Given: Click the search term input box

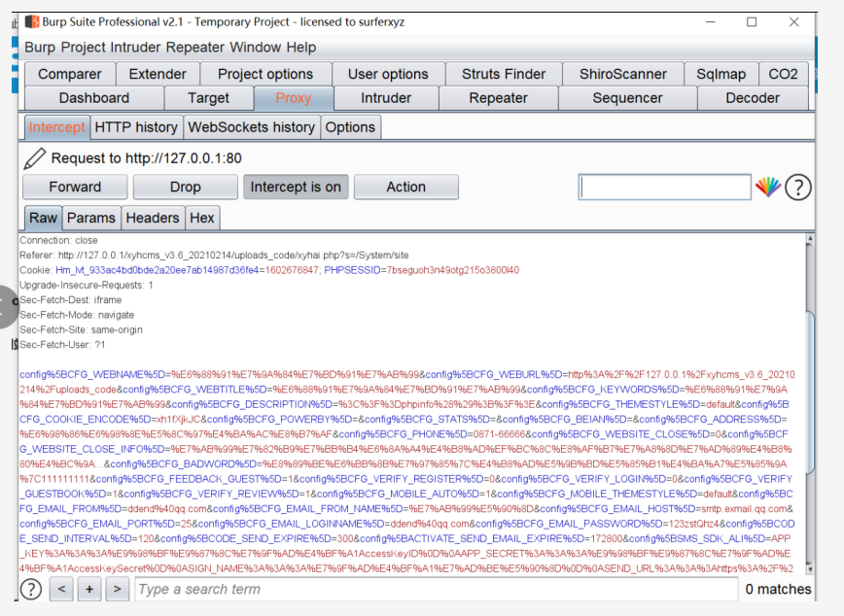Looking at the screenshot, I should point(433,589).
